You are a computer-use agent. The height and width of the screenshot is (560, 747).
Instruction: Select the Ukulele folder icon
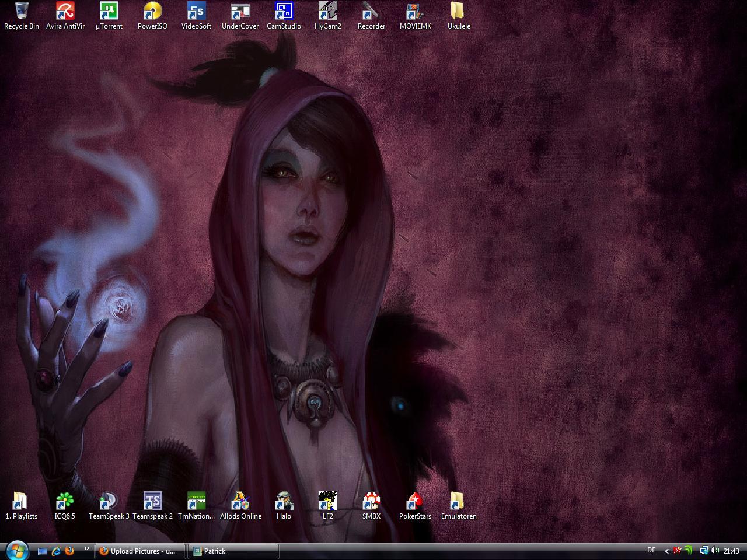(459, 16)
